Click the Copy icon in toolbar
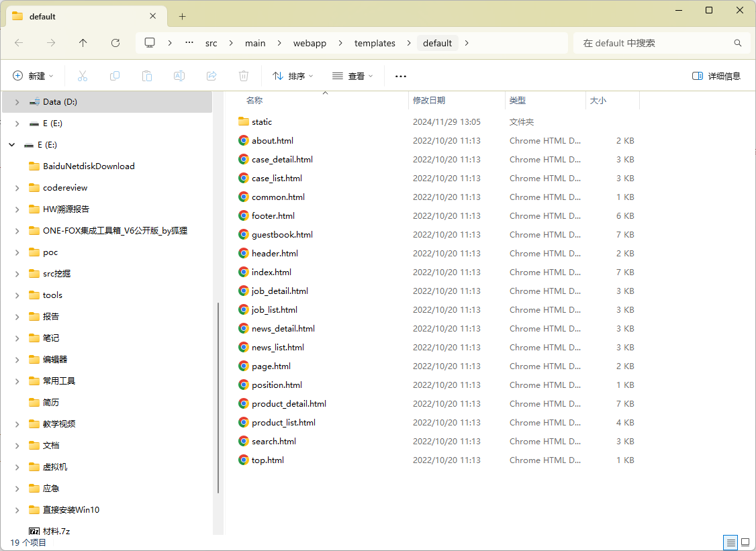 pos(115,76)
